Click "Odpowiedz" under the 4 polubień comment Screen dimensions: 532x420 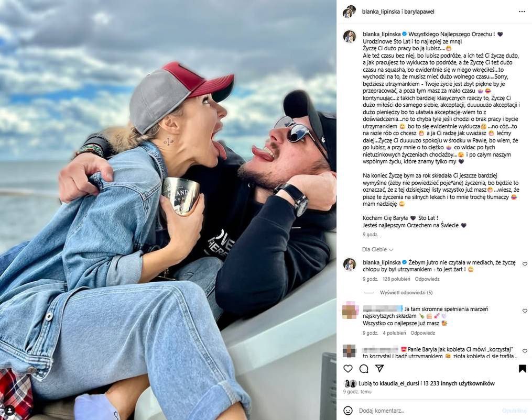[x=422, y=333]
